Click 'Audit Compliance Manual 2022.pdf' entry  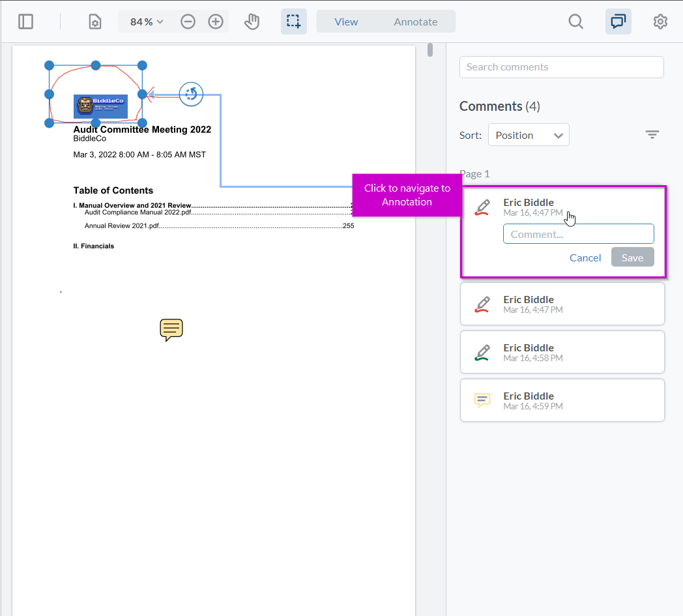click(138, 212)
